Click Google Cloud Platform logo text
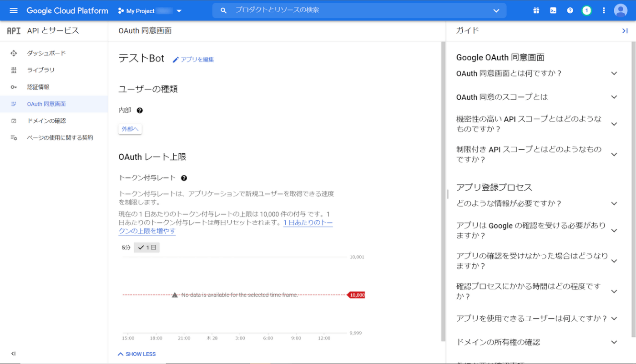636x364 pixels. tap(67, 10)
